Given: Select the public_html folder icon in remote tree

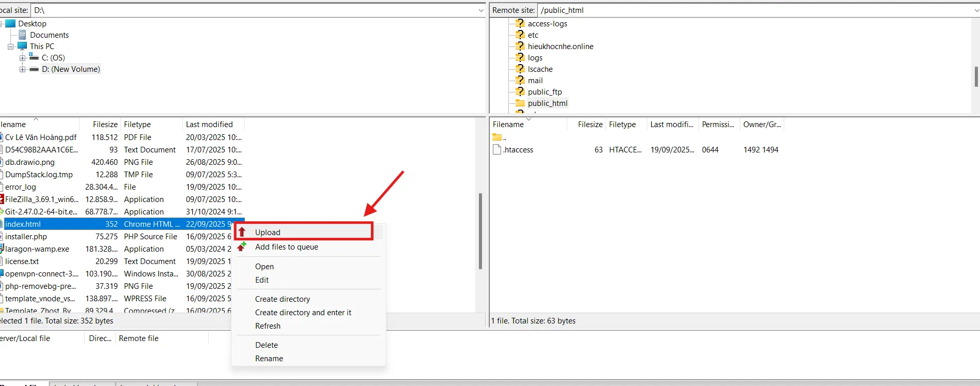Looking at the screenshot, I should 520,103.
